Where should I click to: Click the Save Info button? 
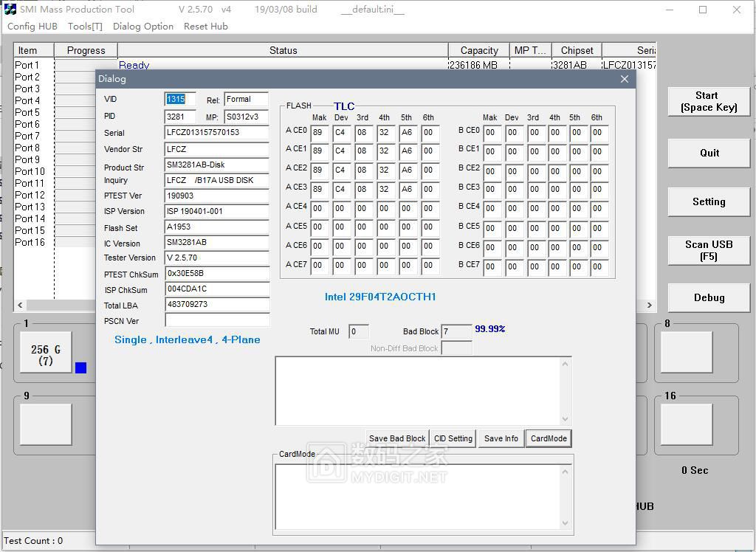click(x=501, y=438)
